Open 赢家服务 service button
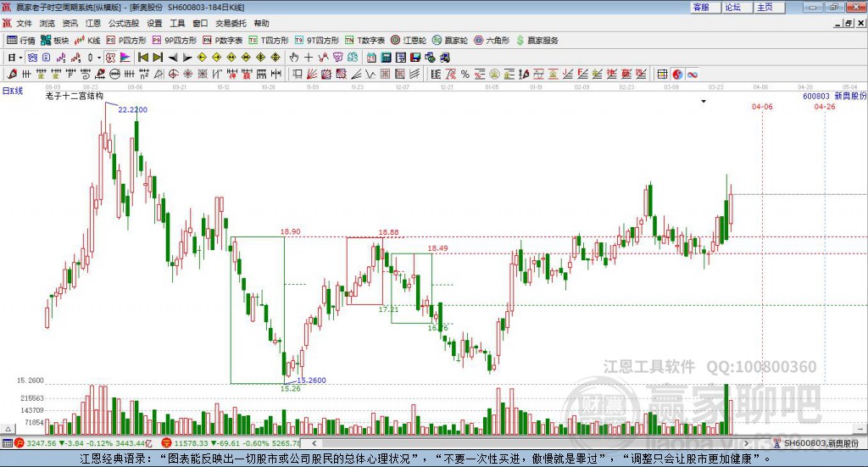The width and height of the screenshot is (868, 467). coord(537,41)
